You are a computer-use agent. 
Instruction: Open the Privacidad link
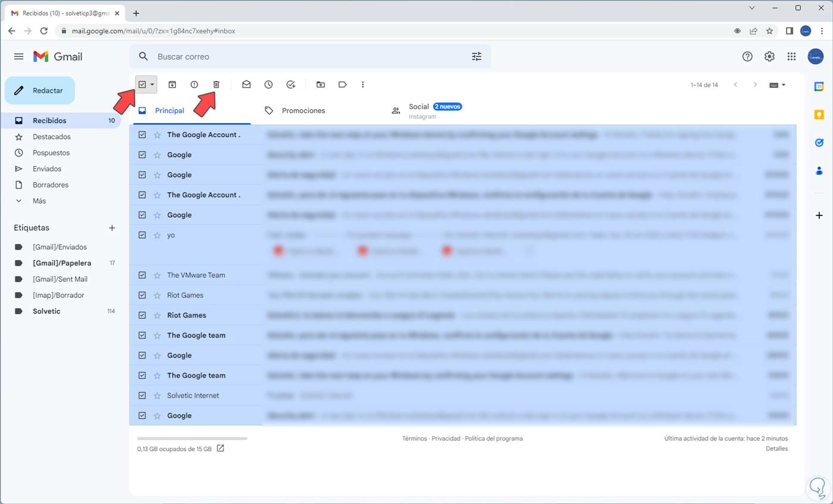pyautogui.click(x=446, y=439)
